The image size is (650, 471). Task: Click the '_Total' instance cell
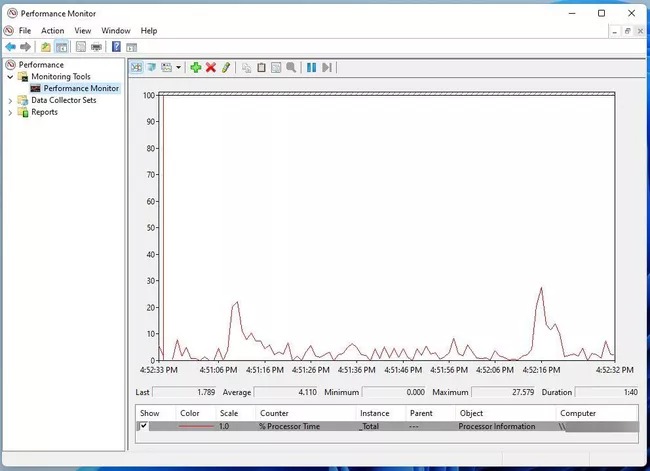point(369,426)
